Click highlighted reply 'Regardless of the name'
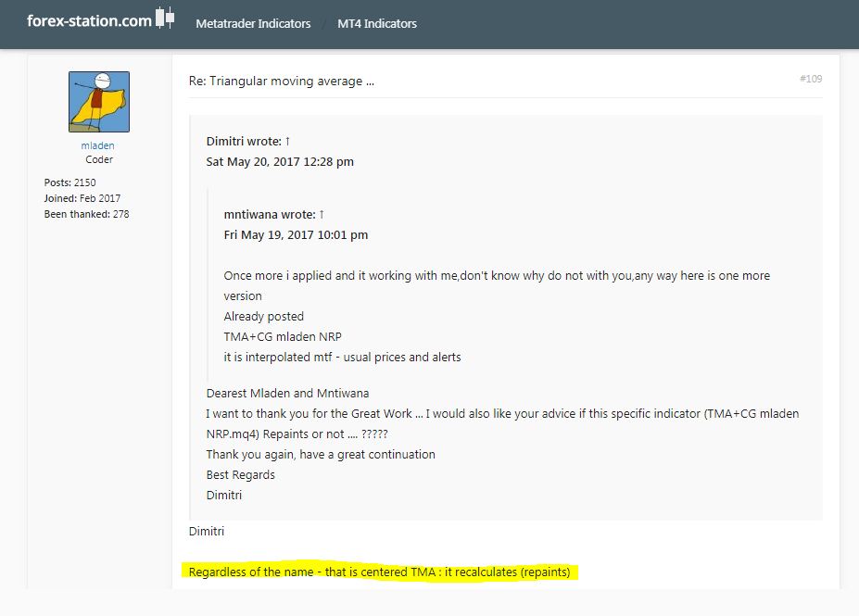Viewport: 859px width, 616px height. point(379,572)
